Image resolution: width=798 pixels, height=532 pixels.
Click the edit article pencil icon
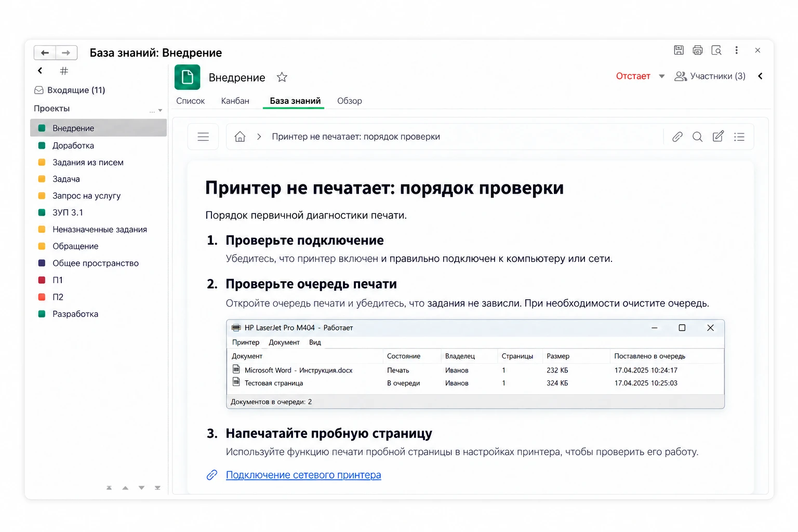click(x=719, y=137)
